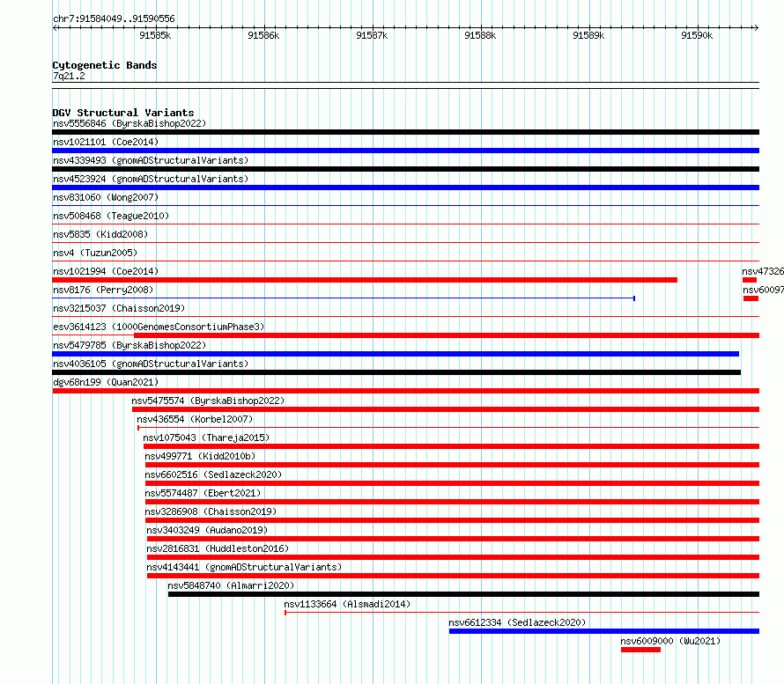Viewport: 784px width, 684px height.
Task: Click the black bar under nsv5848740 (Almarri2020)
Action: point(463,594)
